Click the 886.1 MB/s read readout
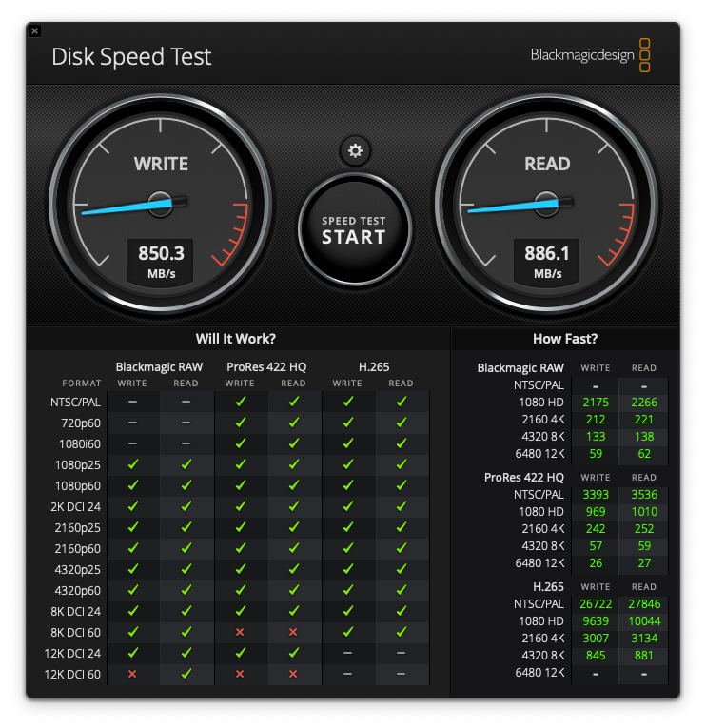This screenshot has width=706, height=728. (x=547, y=262)
